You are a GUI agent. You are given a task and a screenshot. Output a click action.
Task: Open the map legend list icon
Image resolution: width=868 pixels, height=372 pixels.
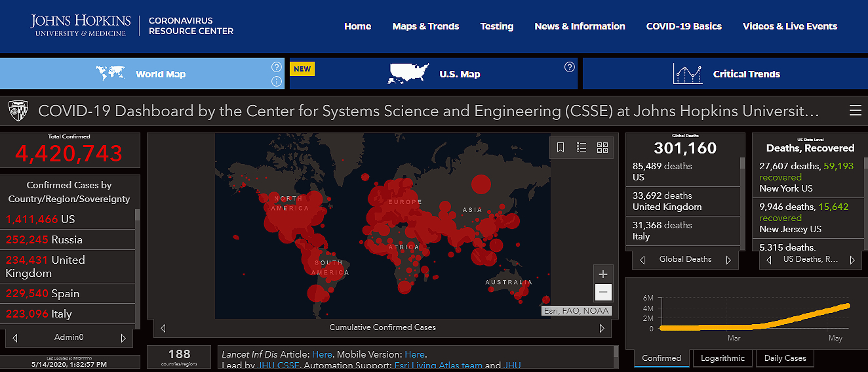coord(582,148)
